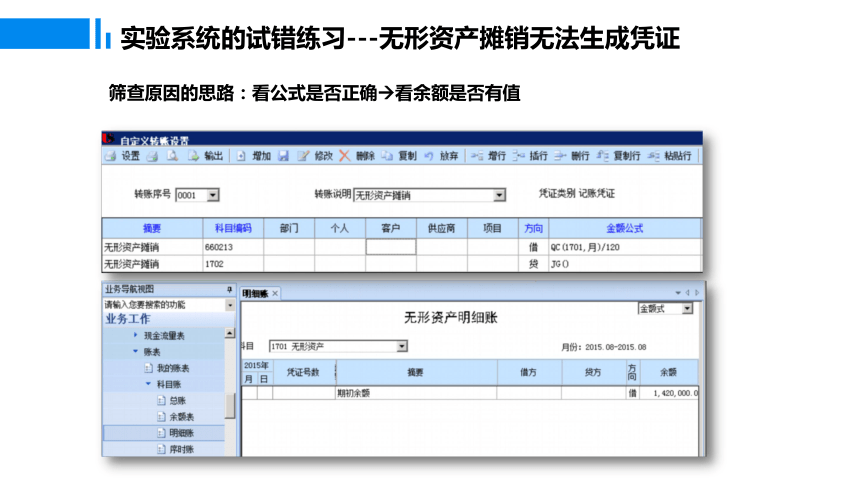
Task: Click the 贷方 ledger column header
Action: pyautogui.click(x=593, y=372)
